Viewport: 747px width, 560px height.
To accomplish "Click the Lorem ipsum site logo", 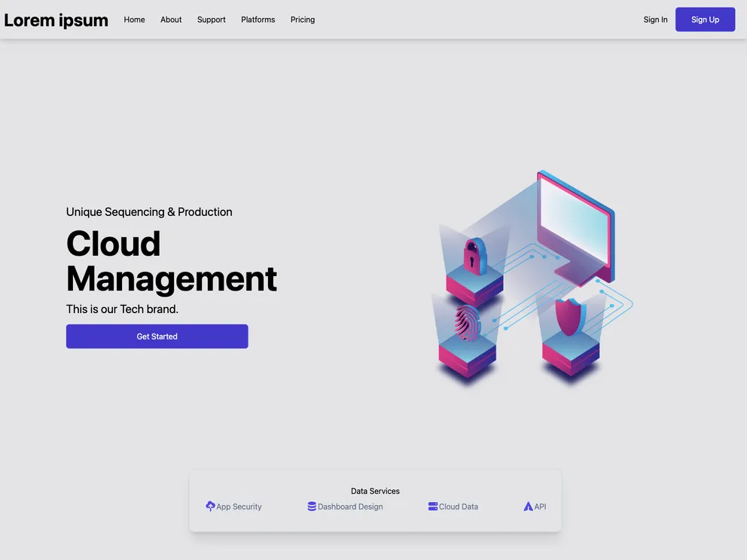I will (x=56, y=20).
